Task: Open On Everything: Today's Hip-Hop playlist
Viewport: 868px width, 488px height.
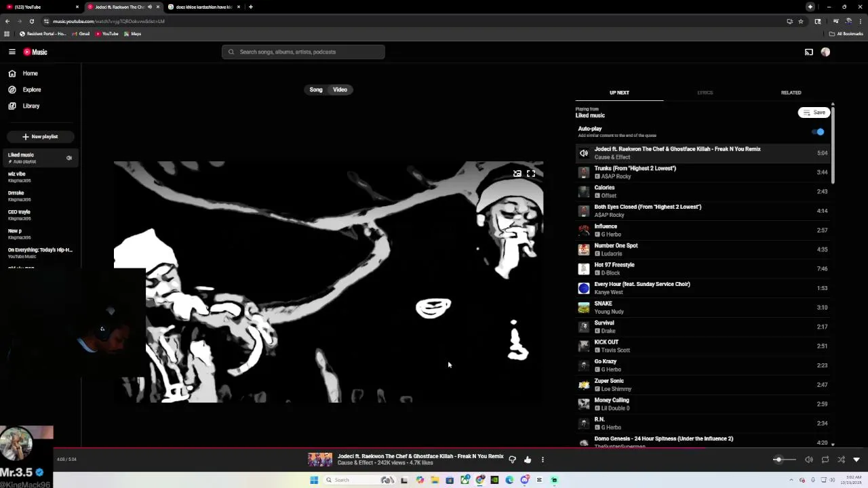Action: coord(40,253)
